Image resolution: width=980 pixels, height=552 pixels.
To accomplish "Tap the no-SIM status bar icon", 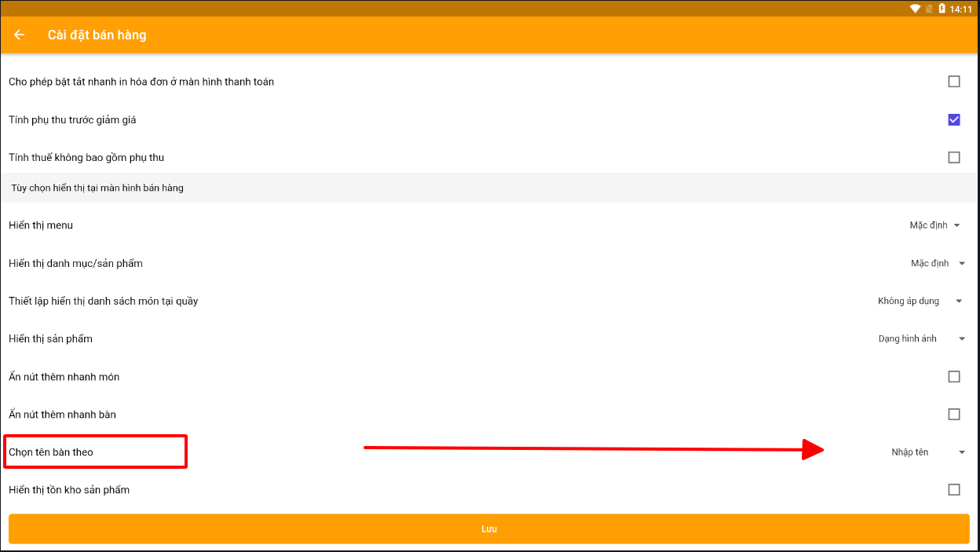I will pos(928,9).
